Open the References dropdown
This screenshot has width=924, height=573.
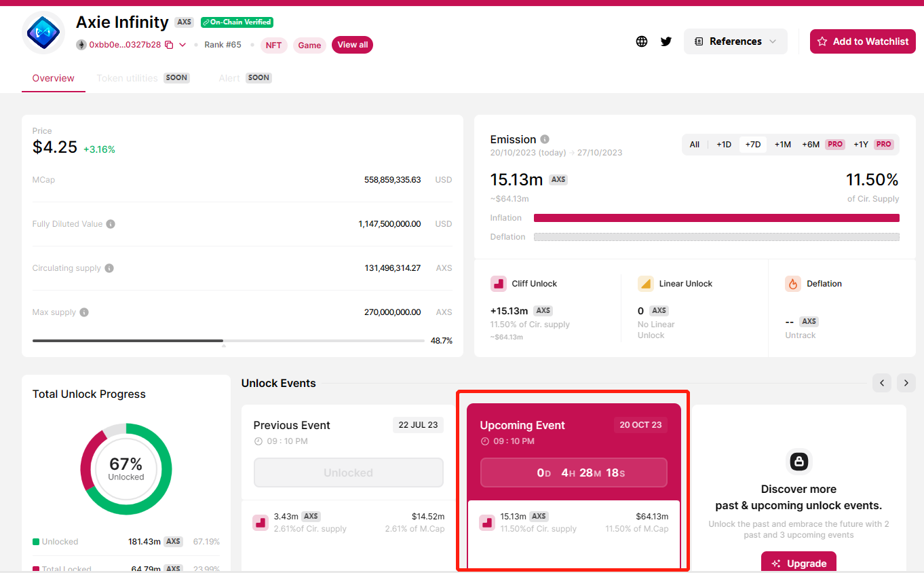(x=735, y=41)
